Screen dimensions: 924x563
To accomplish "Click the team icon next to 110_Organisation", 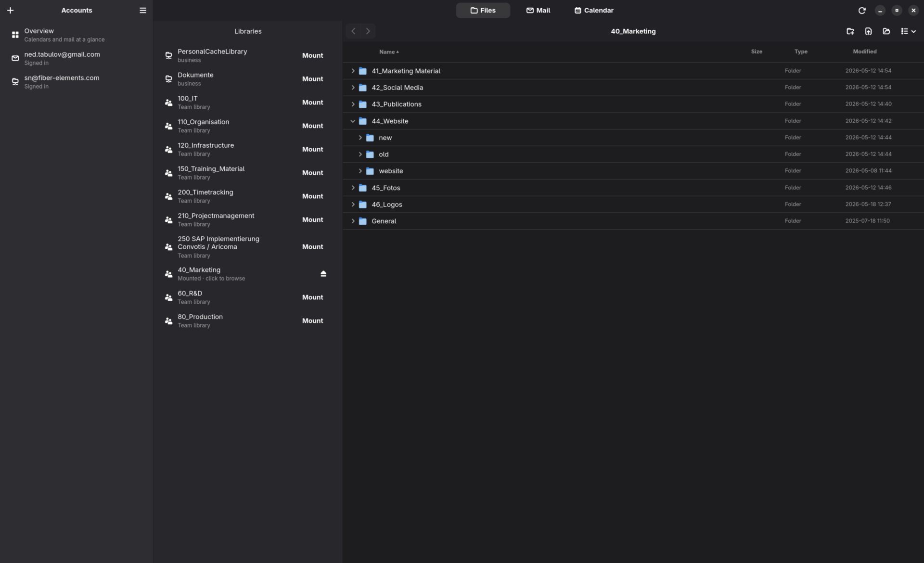I will tap(168, 126).
